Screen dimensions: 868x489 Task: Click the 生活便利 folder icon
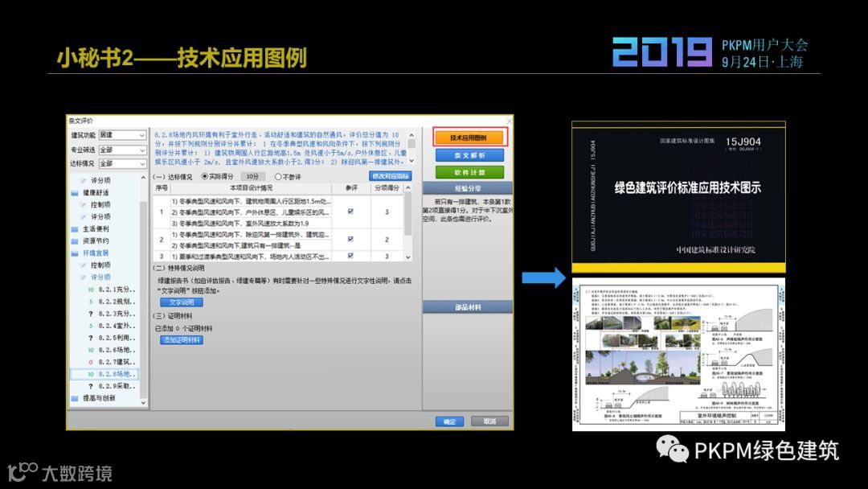tap(75, 228)
